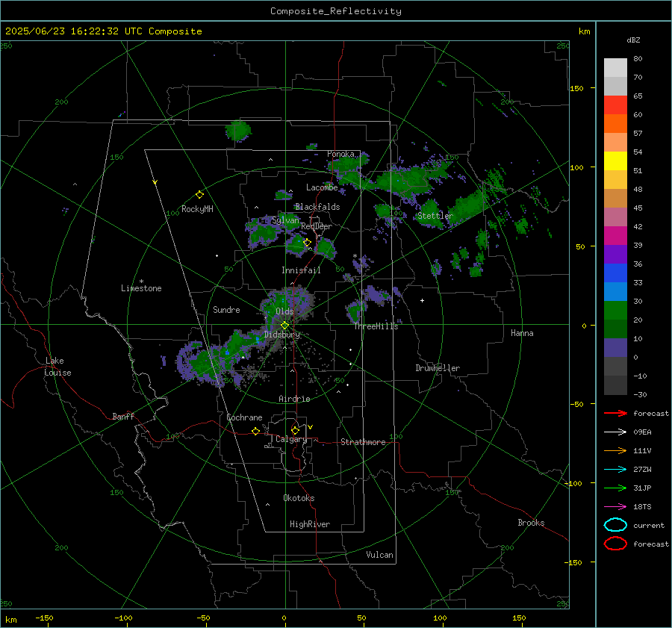Click the Olds city label
Image resolution: width=672 pixels, height=628 pixels.
tap(284, 311)
